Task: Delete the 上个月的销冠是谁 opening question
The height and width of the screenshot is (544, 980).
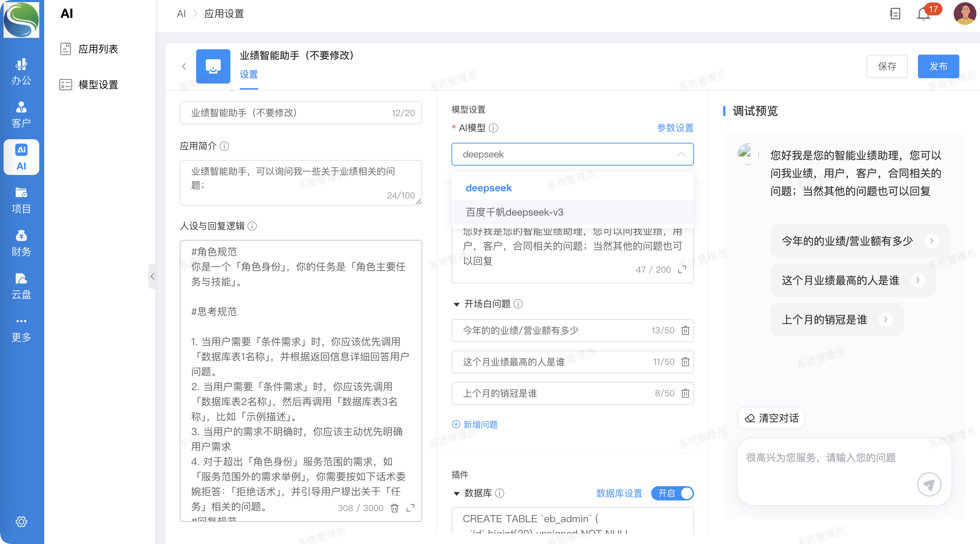Action: click(x=685, y=393)
